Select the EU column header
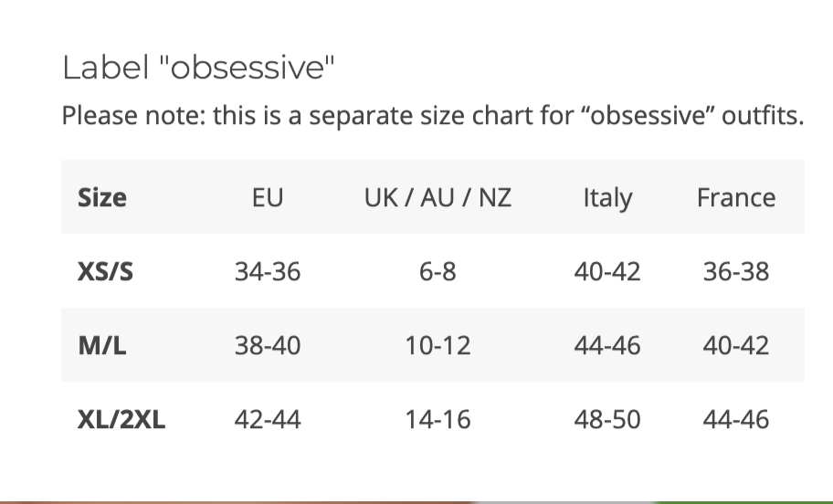833x504 pixels. tap(268, 197)
